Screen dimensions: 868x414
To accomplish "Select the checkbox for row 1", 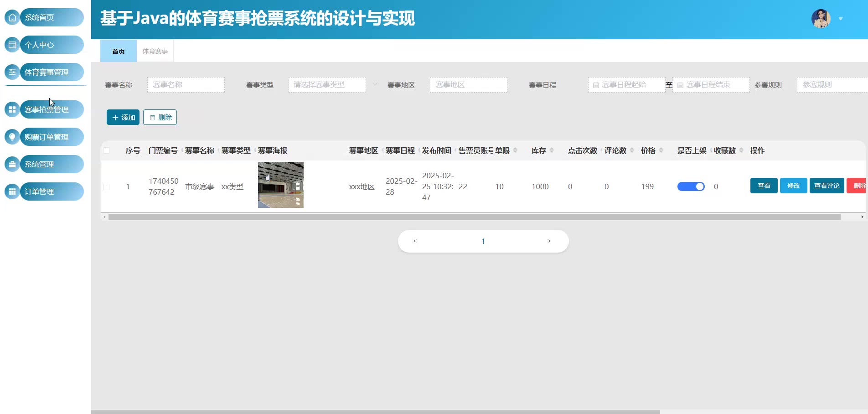I will click(x=106, y=187).
